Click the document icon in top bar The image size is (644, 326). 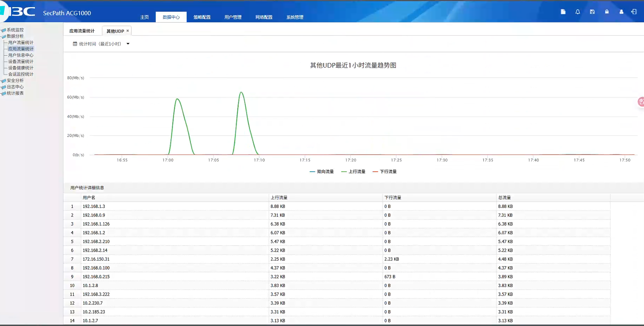point(563,12)
